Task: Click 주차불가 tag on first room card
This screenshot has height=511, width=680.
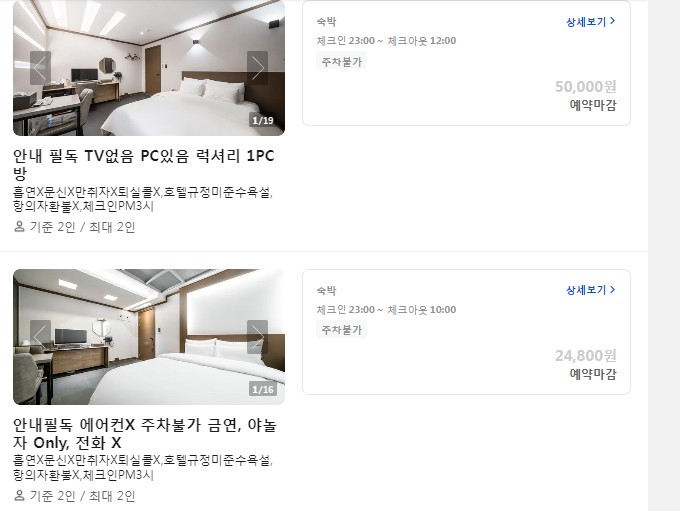Action: click(x=341, y=62)
